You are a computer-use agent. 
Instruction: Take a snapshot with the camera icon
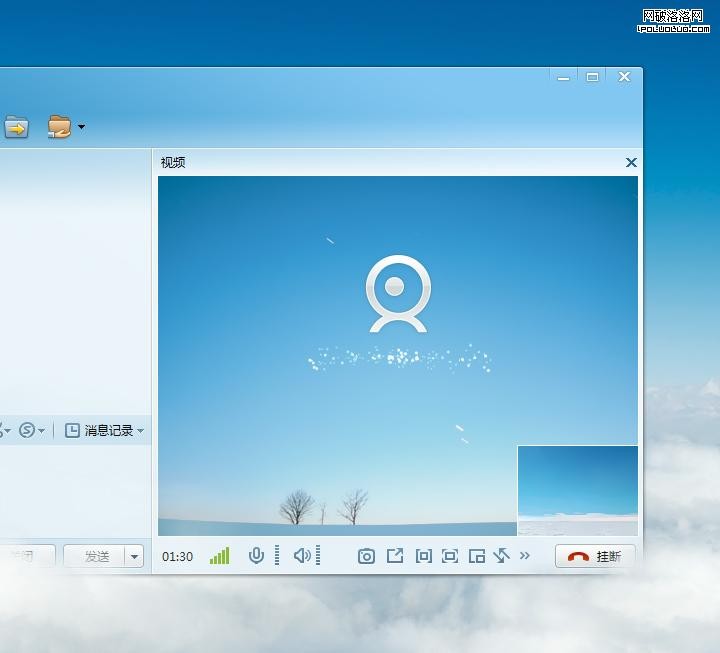point(366,556)
